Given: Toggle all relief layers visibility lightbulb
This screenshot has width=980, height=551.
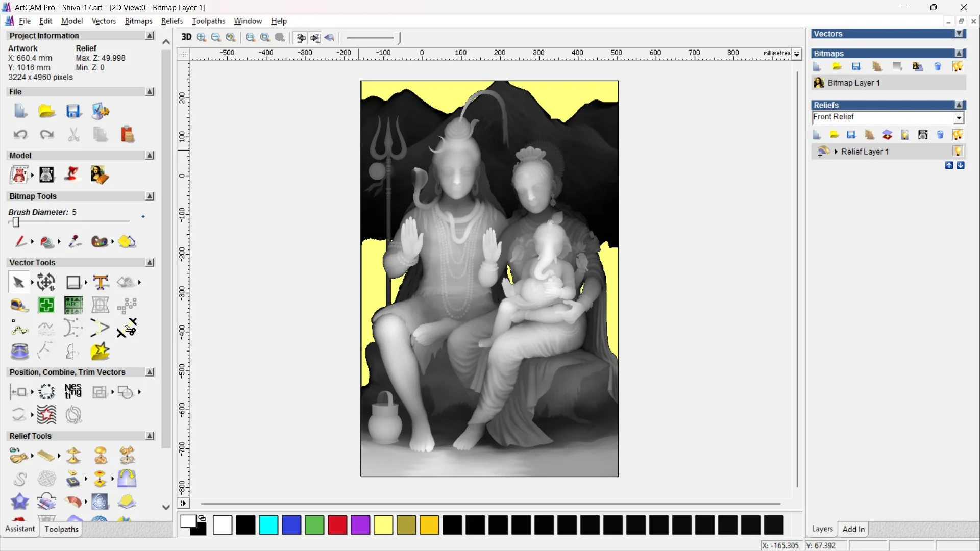Looking at the screenshot, I should pyautogui.click(x=958, y=135).
